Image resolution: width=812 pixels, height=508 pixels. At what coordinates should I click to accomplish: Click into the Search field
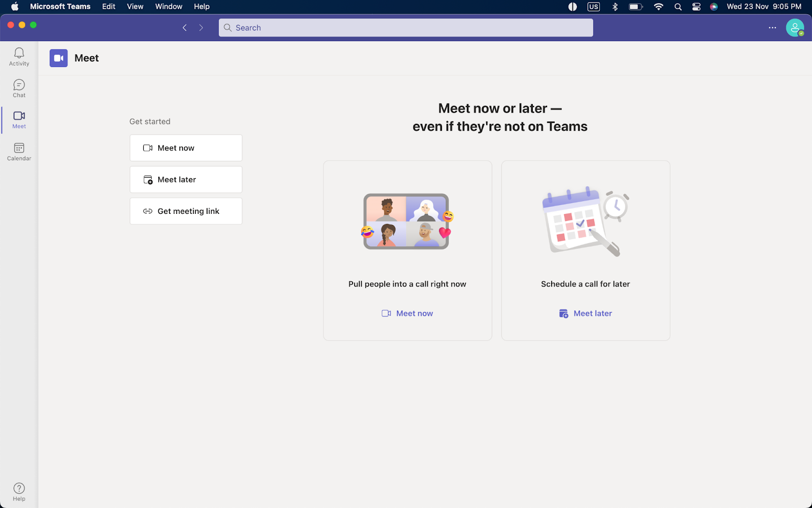click(x=406, y=28)
